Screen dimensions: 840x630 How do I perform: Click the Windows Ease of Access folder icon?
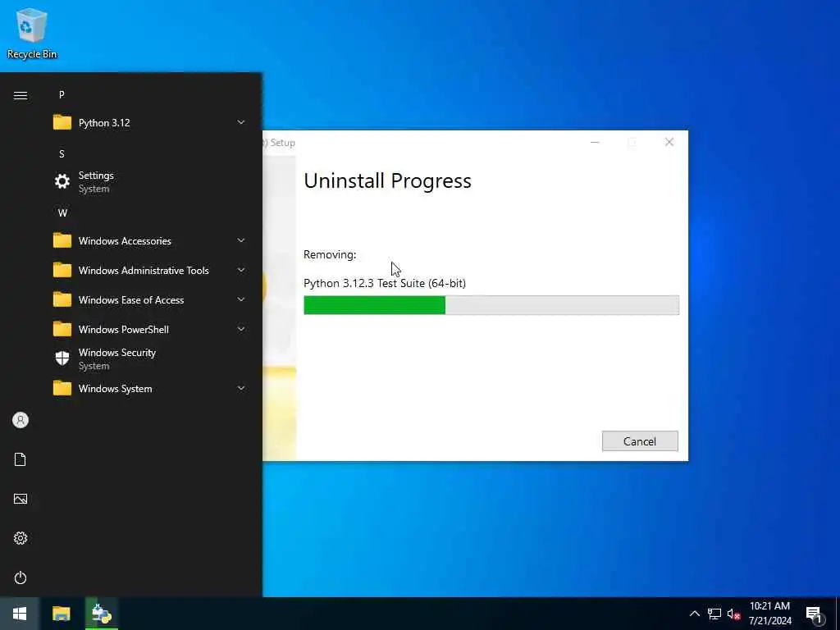point(62,299)
